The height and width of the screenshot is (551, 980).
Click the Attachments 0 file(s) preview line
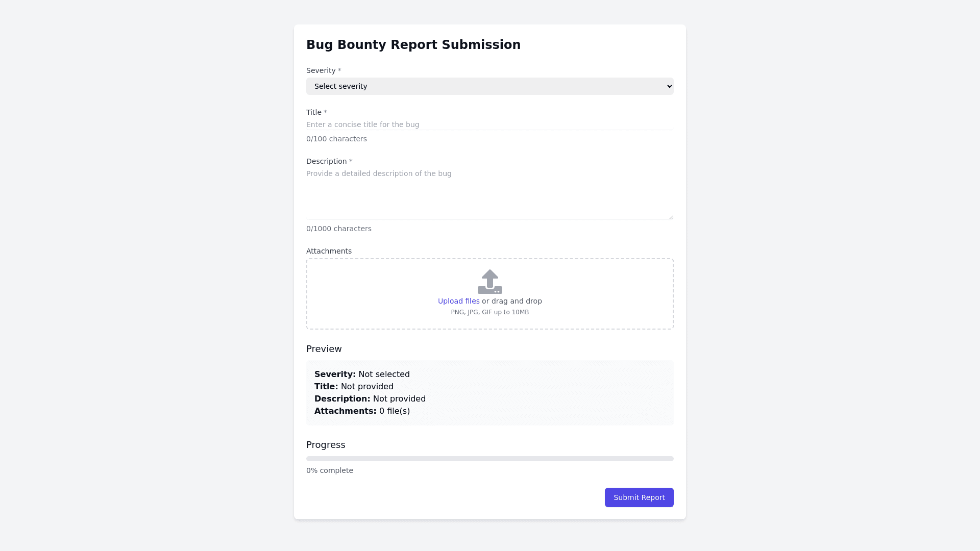pyautogui.click(x=362, y=411)
